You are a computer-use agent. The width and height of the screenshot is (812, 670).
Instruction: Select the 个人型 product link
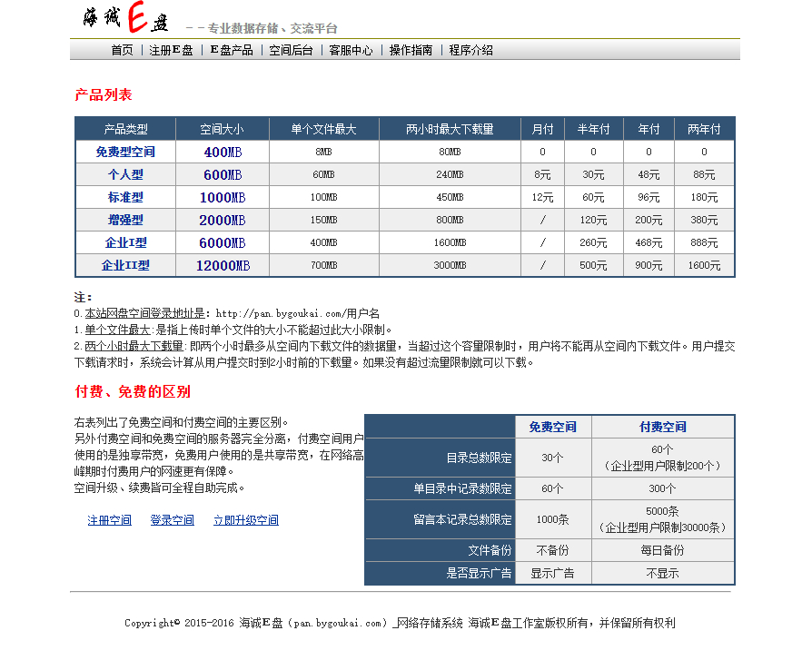[126, 174]
